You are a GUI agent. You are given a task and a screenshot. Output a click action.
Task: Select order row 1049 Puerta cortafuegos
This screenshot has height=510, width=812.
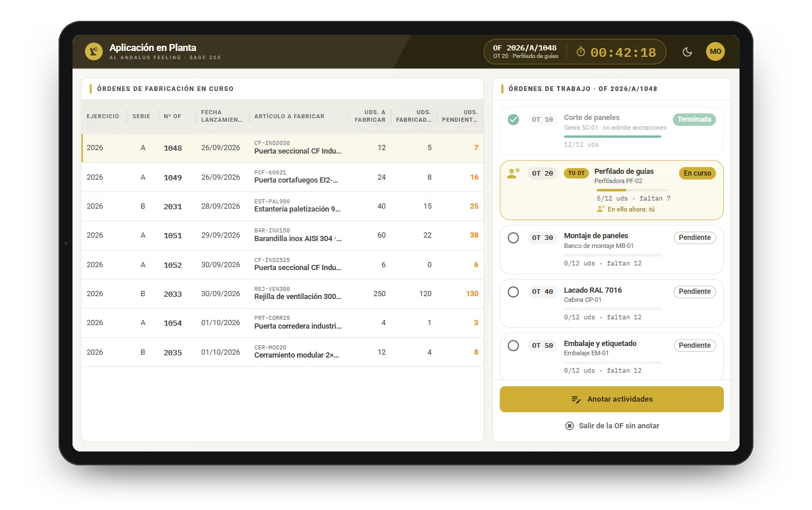(282, 177)
